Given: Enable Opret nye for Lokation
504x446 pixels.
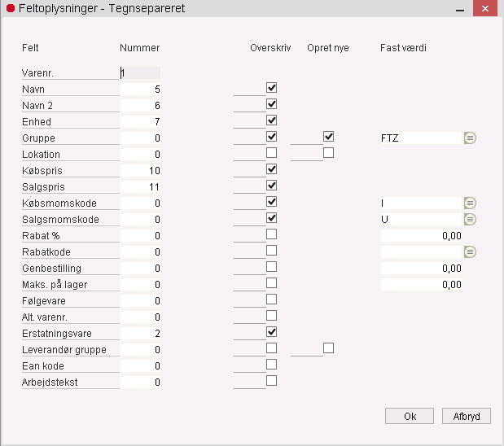Looking at the screenshot, I should [328, 153].
